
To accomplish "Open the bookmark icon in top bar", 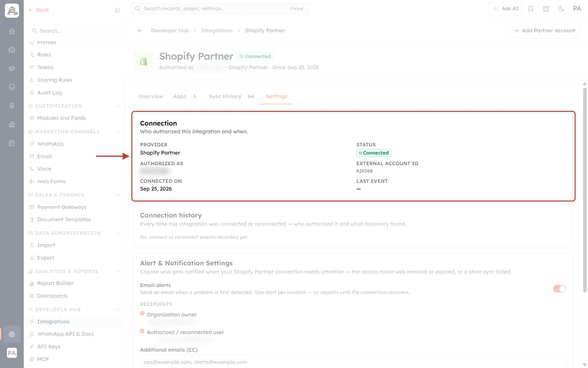I will click(531, 9).
